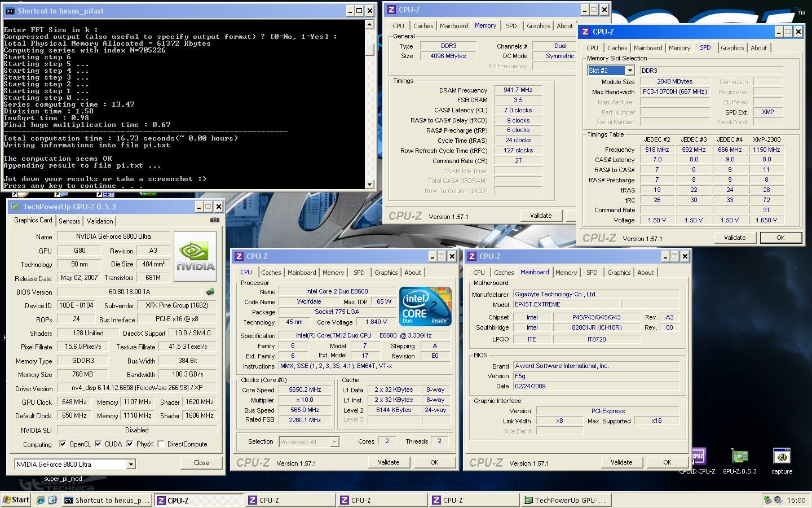Click the NVIDIA logo in GPU-Z

[195, 256]
